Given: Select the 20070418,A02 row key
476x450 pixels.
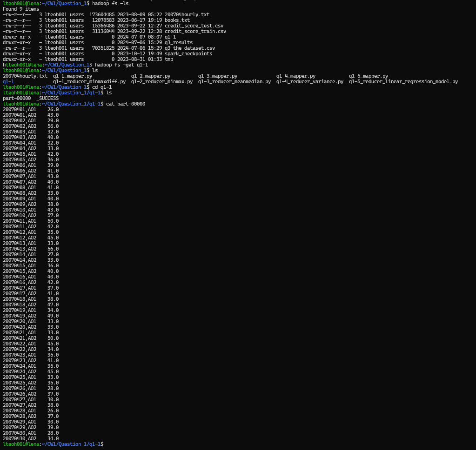Looking at the screenshot, I should pos(20,305).
